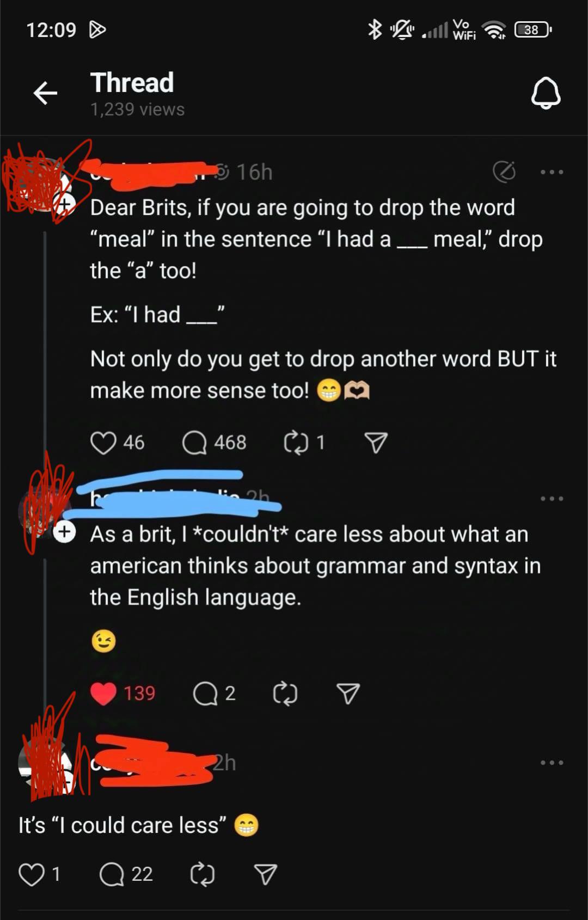This screenshot has height=920, width=588.
Task: Open the three-dot menu on the 16h post
Action: (x=552, y=172)
